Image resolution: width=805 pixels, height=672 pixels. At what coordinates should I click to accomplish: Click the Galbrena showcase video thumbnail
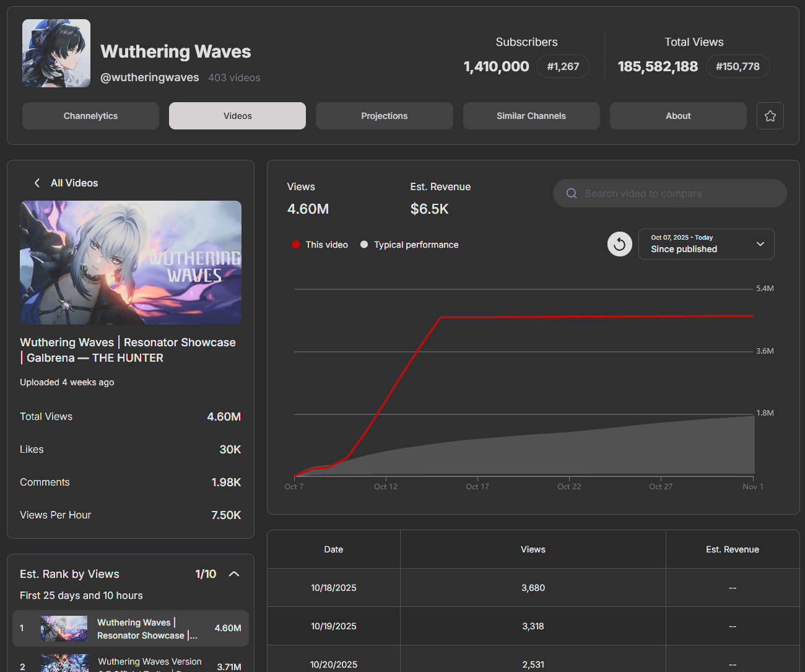tap(131, 263)
